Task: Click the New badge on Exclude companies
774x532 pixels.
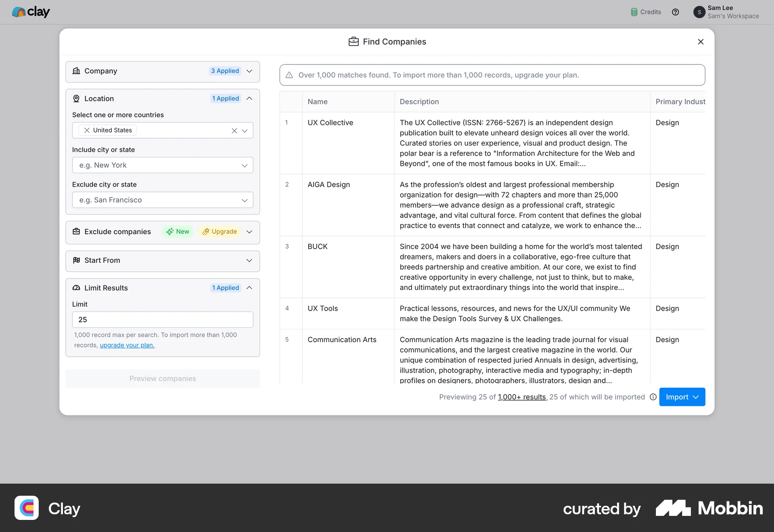Action: [x=177, y=232]
